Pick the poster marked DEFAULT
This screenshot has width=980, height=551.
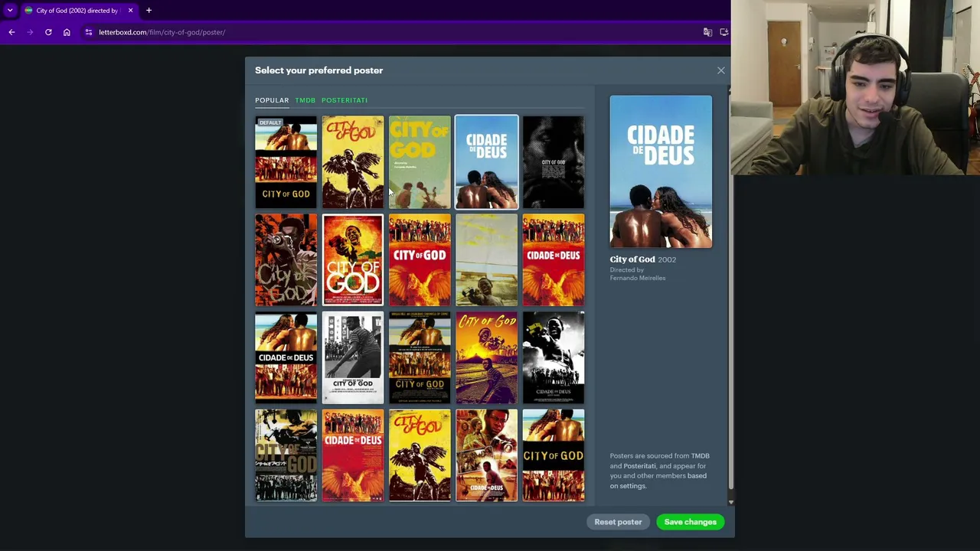[x=286, y=162]
